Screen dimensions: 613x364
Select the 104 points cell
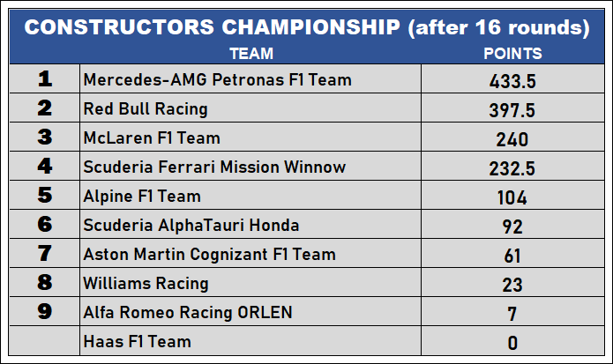pos(512,197)
